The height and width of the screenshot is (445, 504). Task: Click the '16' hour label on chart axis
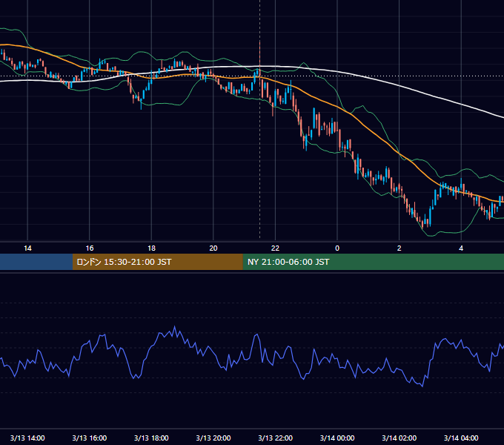90,248
